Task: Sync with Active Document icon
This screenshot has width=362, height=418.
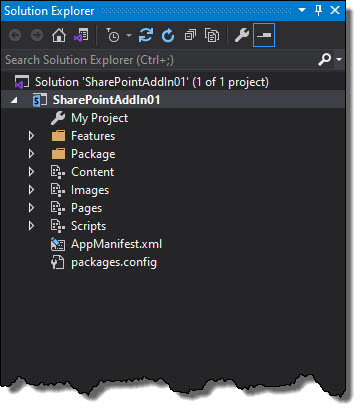Action: pos(146,35)
